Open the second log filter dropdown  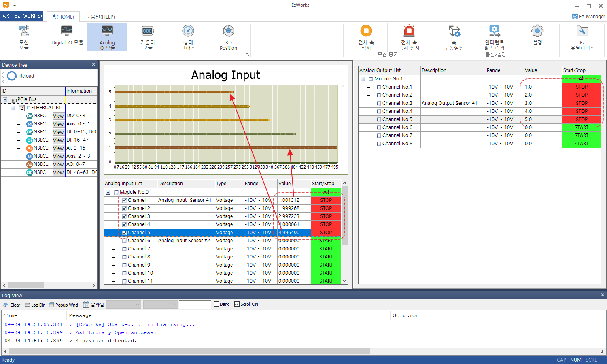(x=161, y=305)
